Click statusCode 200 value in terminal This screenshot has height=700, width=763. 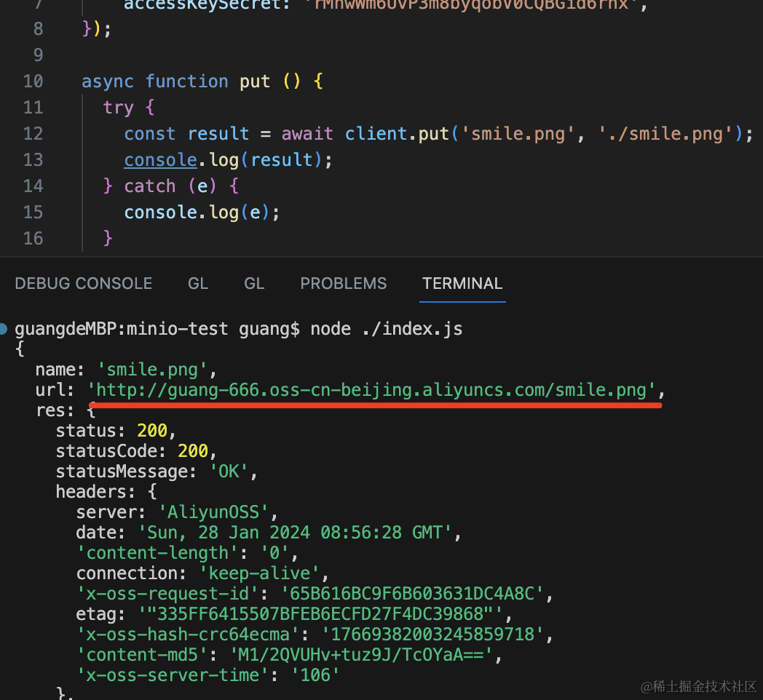coord(193,451)
